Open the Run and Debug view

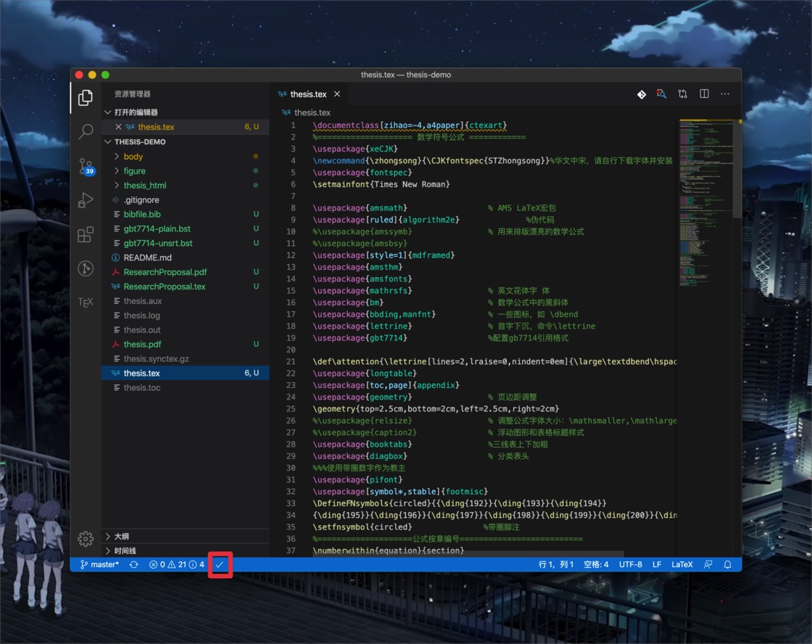86,200
